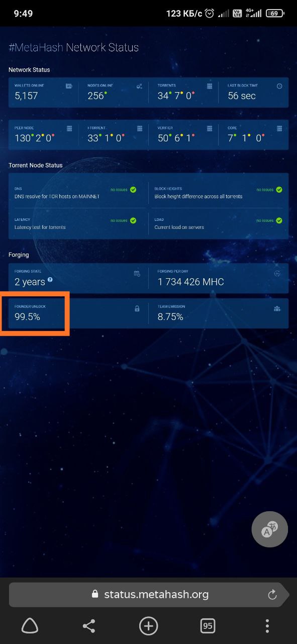Select the 99.5% founder unlock value

click(27, 317)
